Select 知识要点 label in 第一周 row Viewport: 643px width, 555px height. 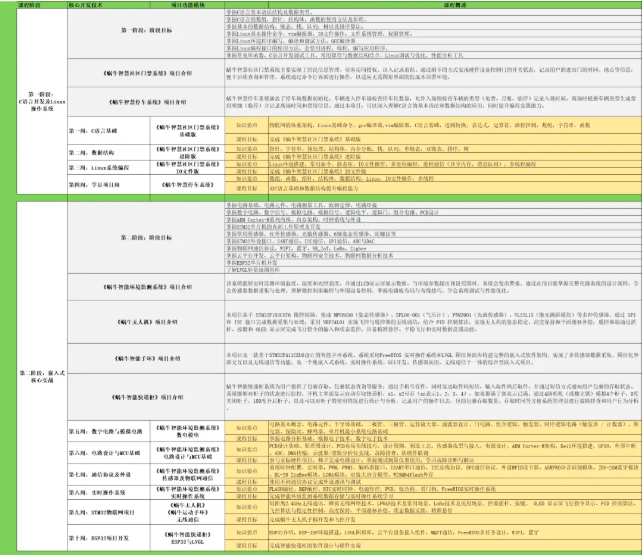click(x=246, y=125)
